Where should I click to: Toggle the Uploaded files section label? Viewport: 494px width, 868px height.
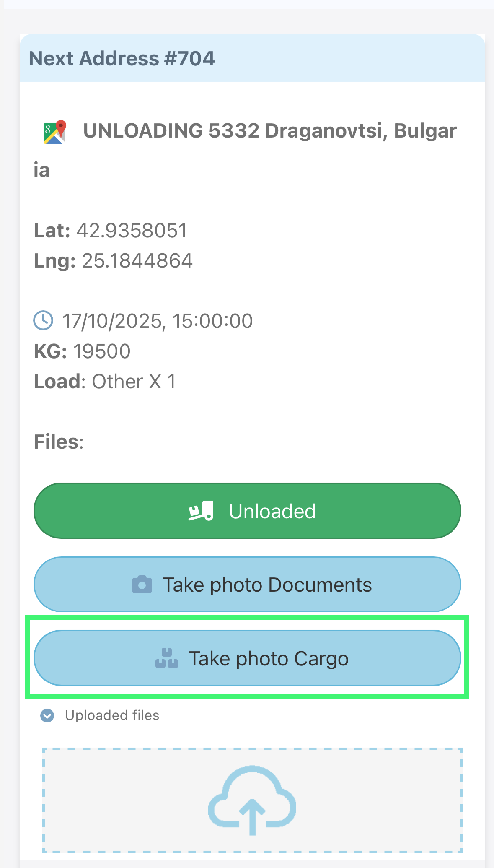[x=112, y=715]
